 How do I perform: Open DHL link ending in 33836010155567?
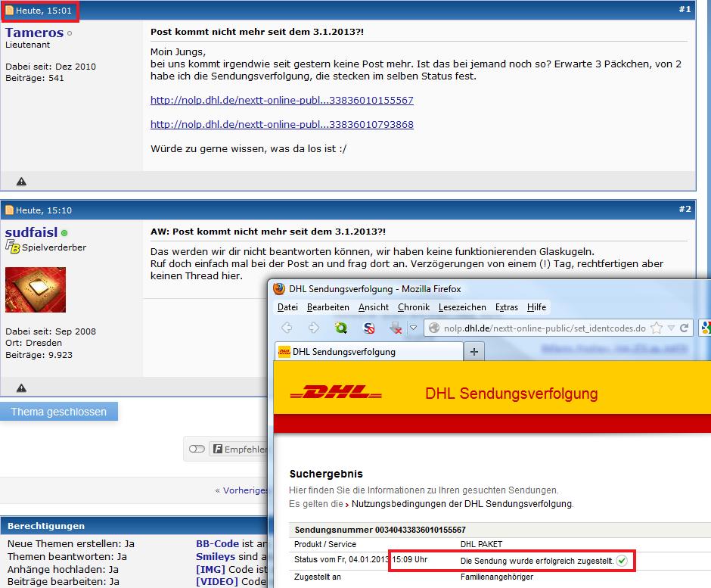coord(281,100)
